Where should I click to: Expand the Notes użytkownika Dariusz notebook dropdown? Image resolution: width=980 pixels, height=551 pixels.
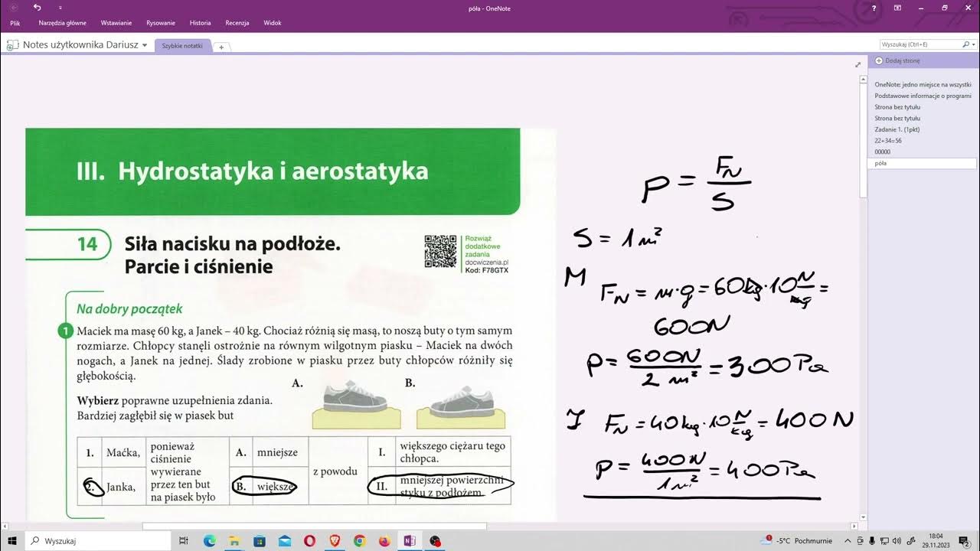pyautogui.click(x=145, y=45)
